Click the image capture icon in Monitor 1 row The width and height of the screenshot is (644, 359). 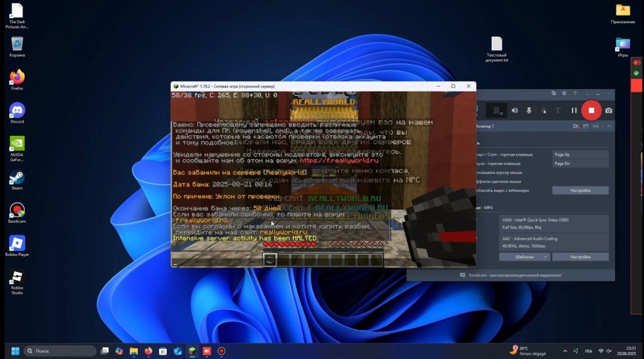pos(585,126)
